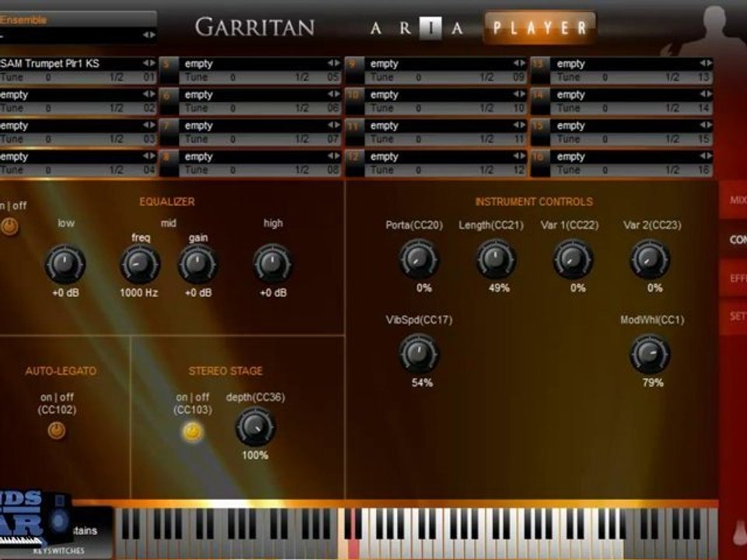Click the SAM Trumpet Plr1 KS instrument name

[50, 63]
